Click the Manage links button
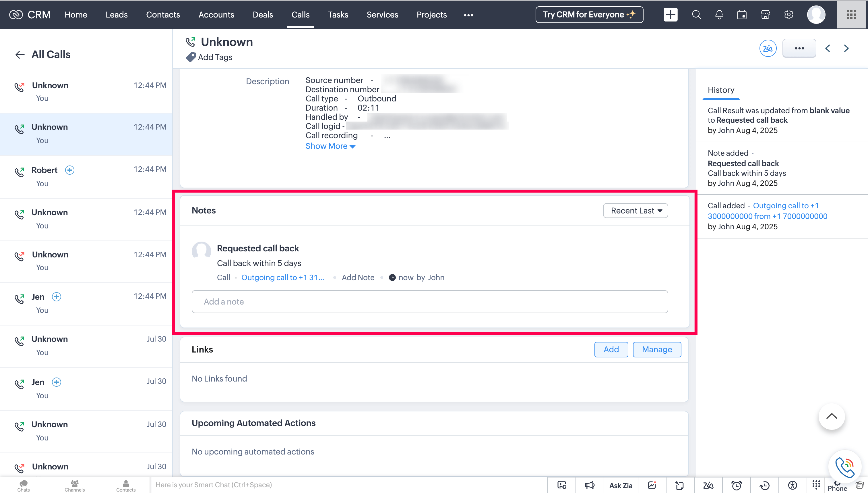The image size is (868, 493). tap(656, 349)
